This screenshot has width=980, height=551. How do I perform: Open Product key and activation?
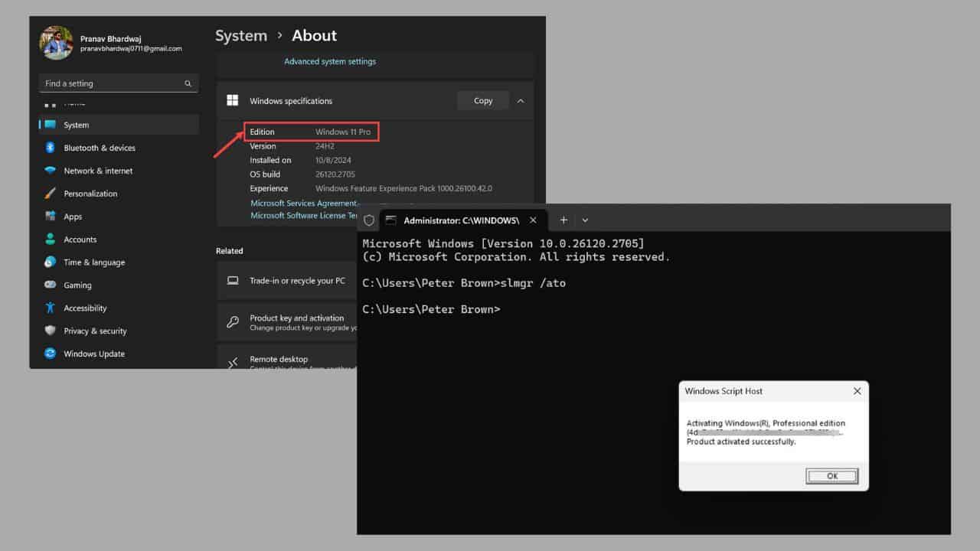287,322
